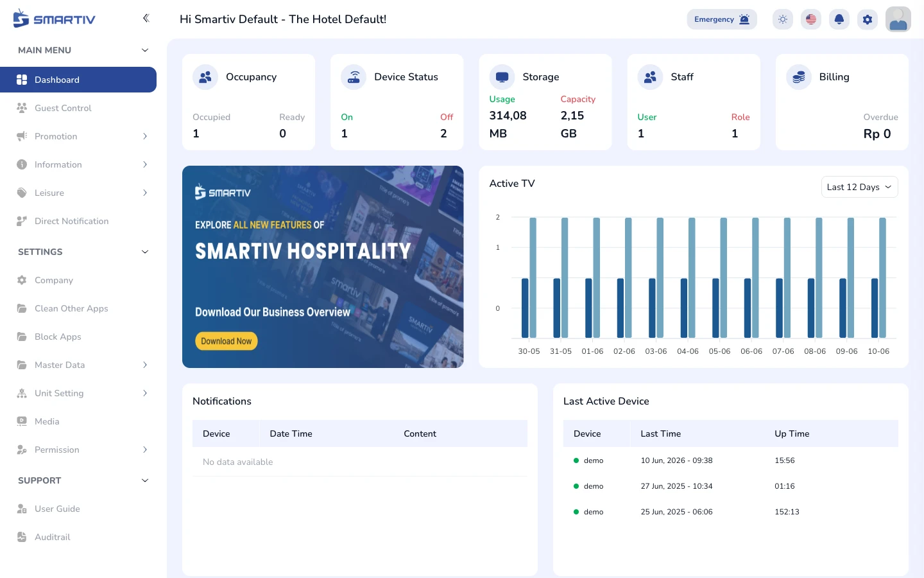Open Media menu item
Viewport: 924px width, 578px height.
(x=78, y=421)
